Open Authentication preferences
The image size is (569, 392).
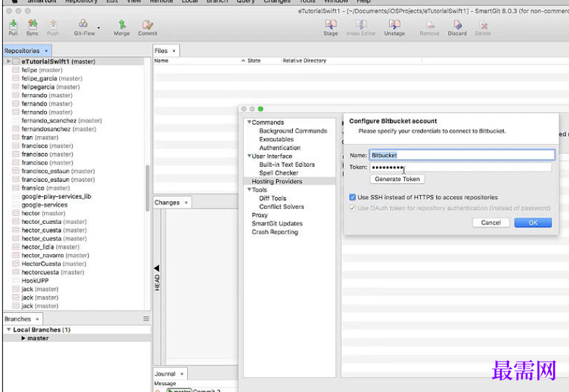[x=280, y=147]
